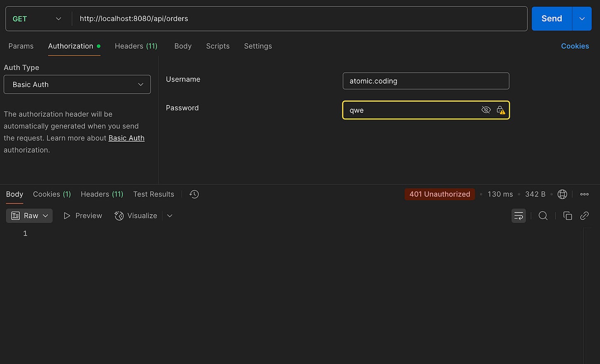Open the GET method dropdown
This screenshot has width=600, height=364.
(37, 19)
